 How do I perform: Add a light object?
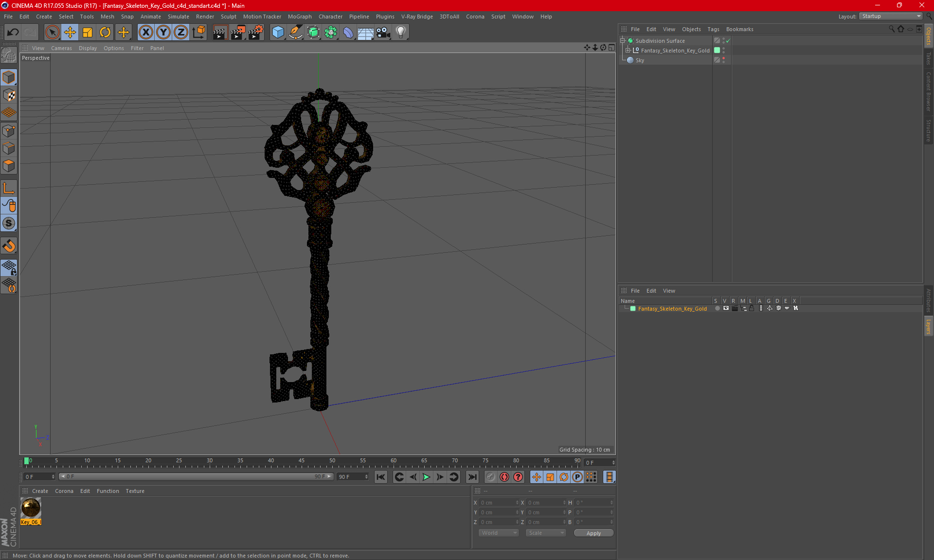click(x=400, y=33)
